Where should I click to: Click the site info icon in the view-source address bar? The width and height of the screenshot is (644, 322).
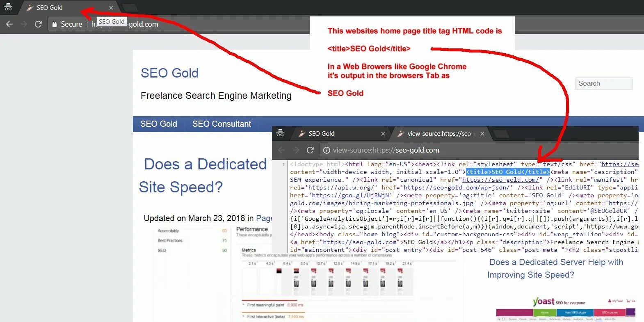(327, 151)
